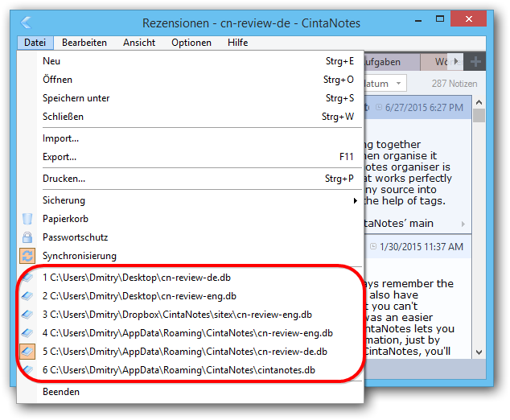Click scroll-tabs-right arrow near section tabs
Screen dimensions: 510x420
pos(456,61)
